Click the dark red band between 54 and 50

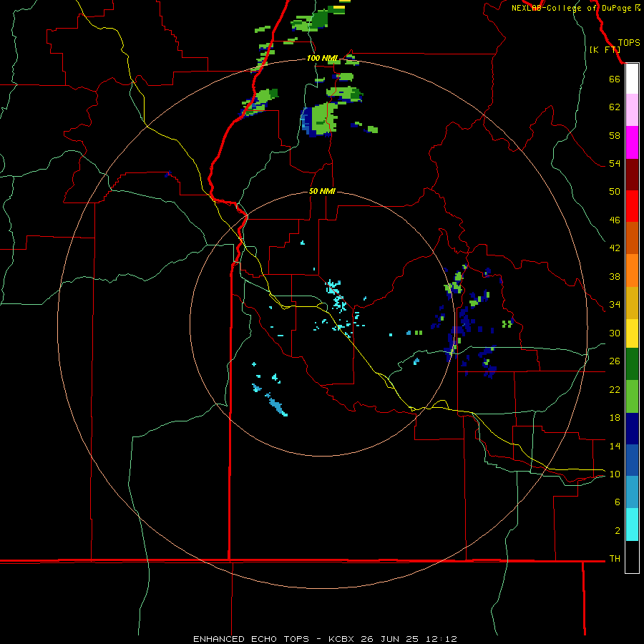632,175
